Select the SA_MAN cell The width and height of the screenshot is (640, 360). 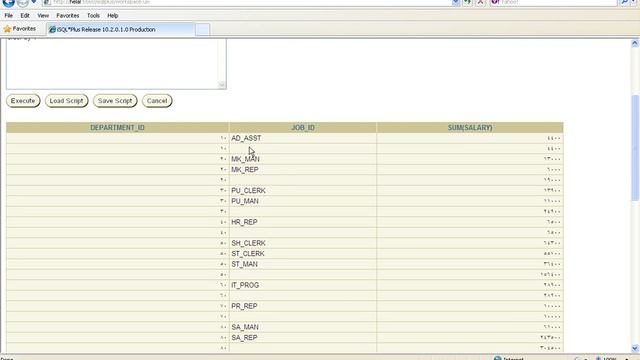coord(303,327)
